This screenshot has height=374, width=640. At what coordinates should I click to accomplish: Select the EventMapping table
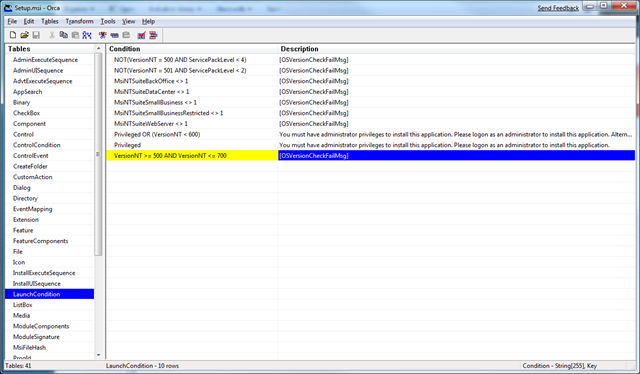click(x=33, y=209)
